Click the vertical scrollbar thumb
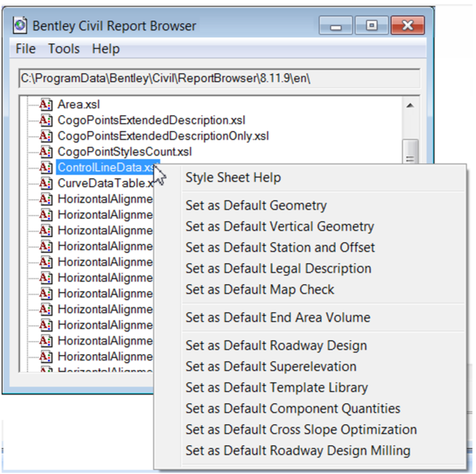The height and width of the screenshot is (474, 476). [x=411, y=152]
